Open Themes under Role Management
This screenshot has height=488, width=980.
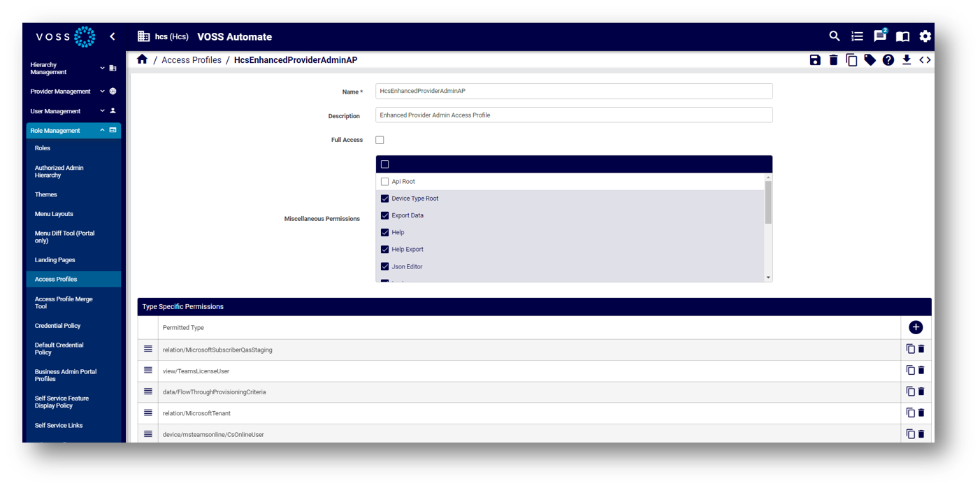[x=45, y=194]
